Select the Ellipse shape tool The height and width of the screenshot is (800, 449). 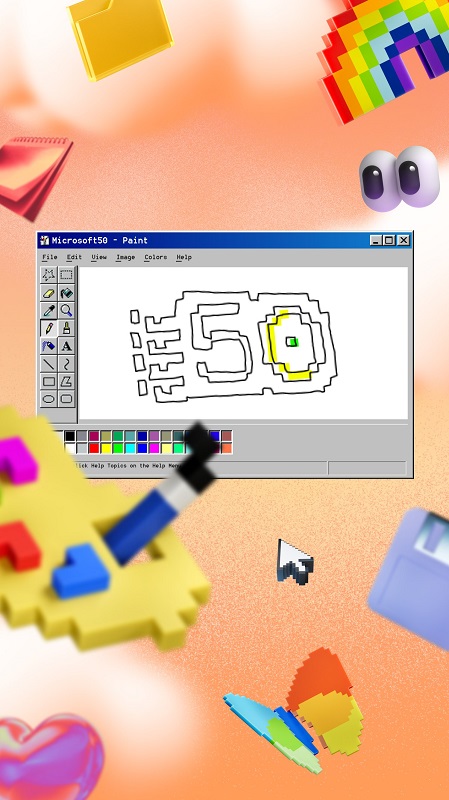click(x=48, y=399)
